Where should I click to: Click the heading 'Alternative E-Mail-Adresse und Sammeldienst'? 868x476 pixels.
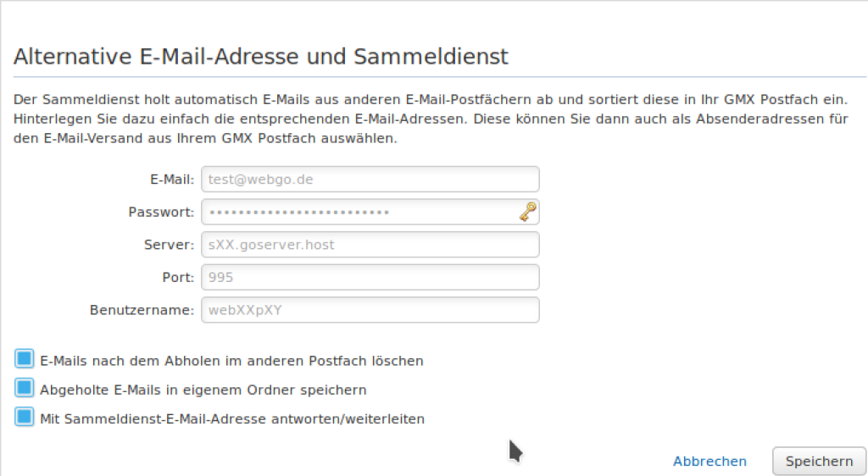click(x=261, y=57)
